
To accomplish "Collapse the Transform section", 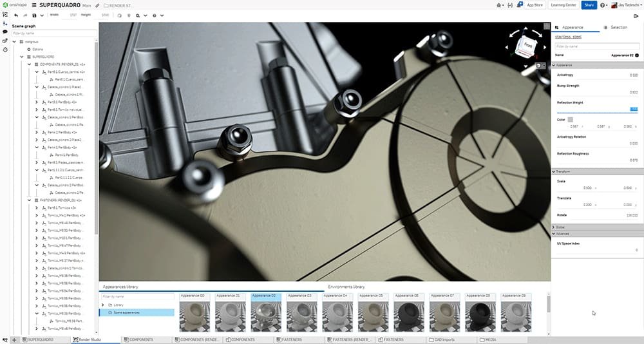I will tap(554, 171).
